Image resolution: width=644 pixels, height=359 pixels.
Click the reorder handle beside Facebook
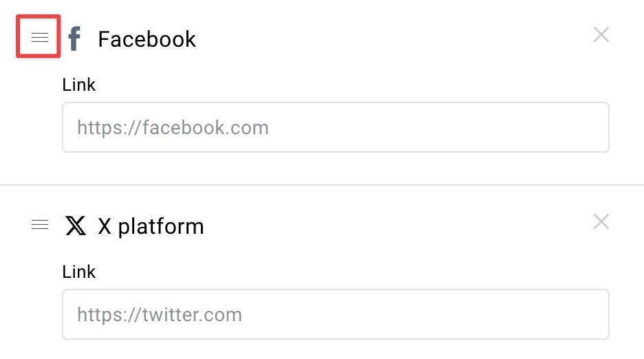(x=40, y=37)
